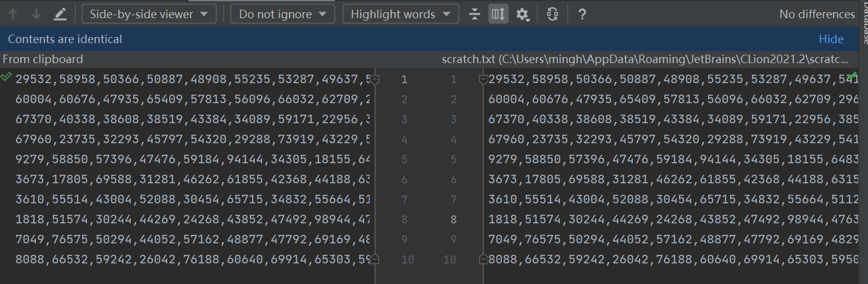Click right pane line starting 1818,51574
The width and height of the screenshot is (868, 284).
[x=673, y=220]
